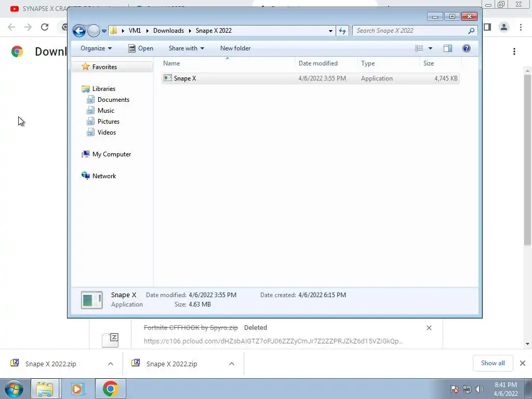Expand second Snape X 2022.zip options chevron

click(232, 364)
